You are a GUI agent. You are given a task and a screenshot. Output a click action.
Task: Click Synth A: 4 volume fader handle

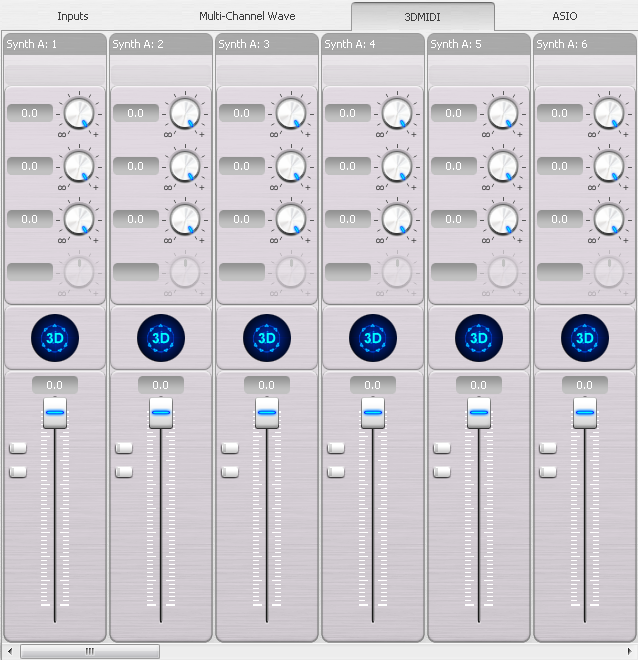pyautogui.click(x=373, y=413)
